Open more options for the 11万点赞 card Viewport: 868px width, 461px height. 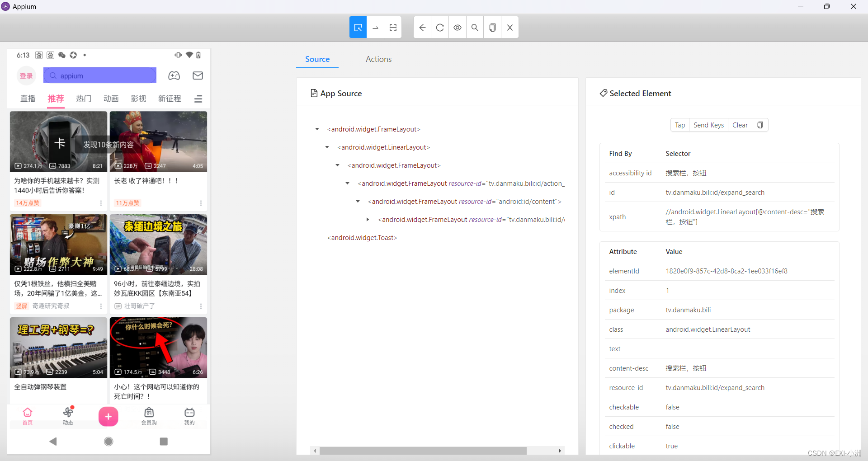coord(201,203)
